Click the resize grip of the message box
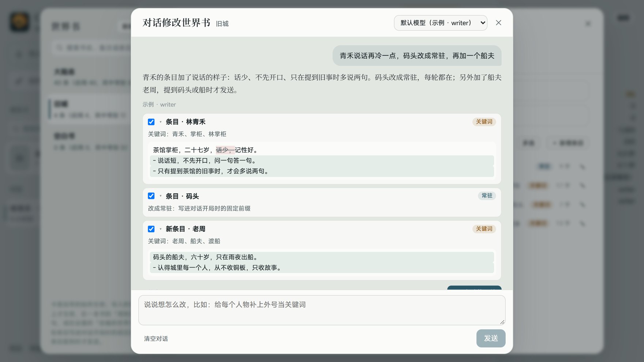Viewport: 644px width, 362px height. [x=502, y=322]
